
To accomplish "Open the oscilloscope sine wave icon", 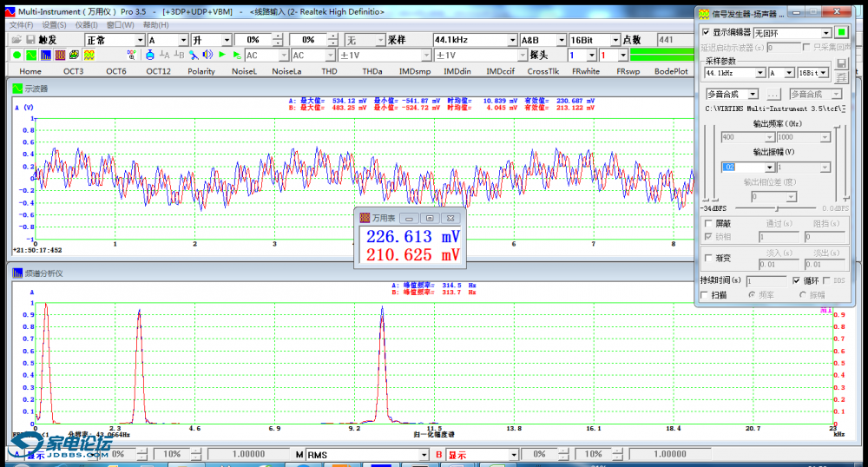I will (31, 56).
